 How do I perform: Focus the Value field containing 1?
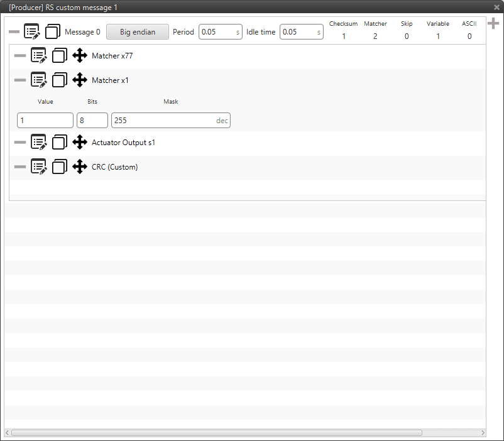click(x=45, y=120)
